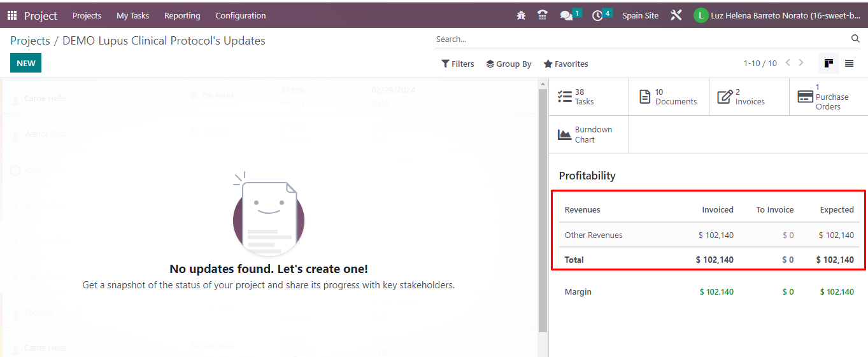Click the pager 1-10 / 10 text
The image size is (868, 357).
(760, 64)
